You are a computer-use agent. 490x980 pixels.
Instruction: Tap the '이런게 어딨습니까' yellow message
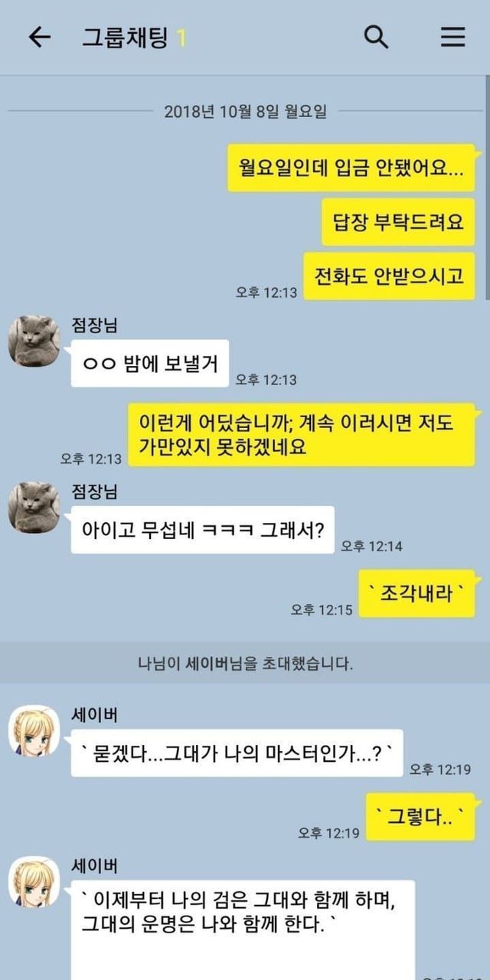tap(302, 435)
